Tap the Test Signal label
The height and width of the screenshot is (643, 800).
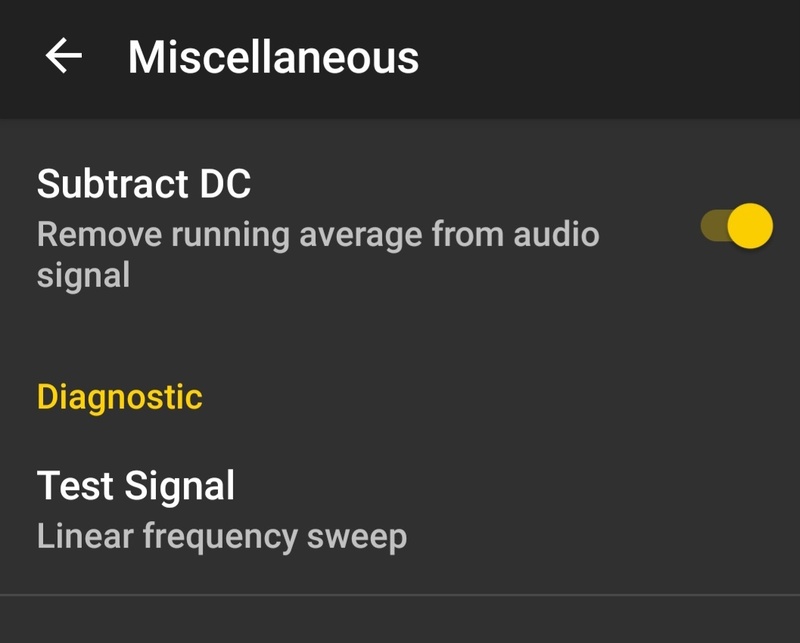click(x=136, y=487)
